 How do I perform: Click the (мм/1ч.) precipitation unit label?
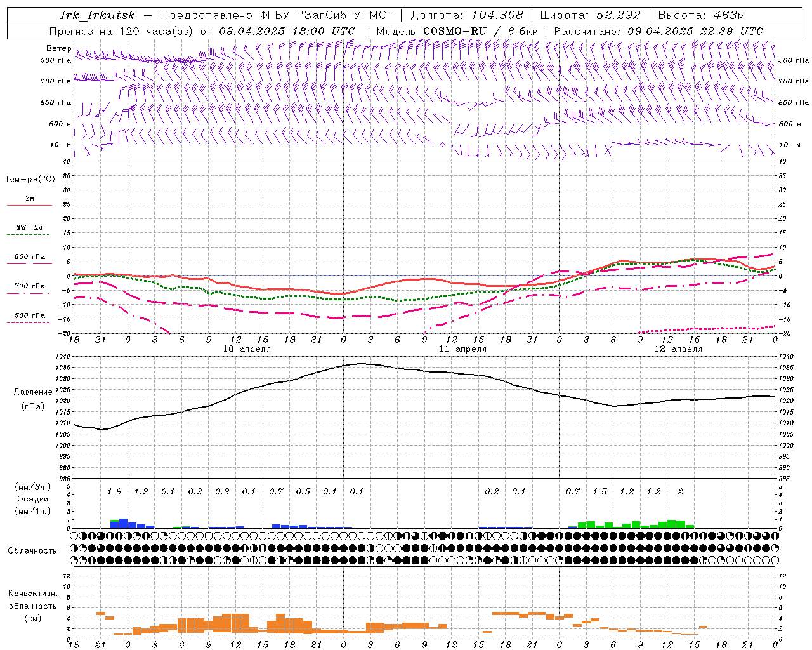pyautogui.click(x=32, y=511)
